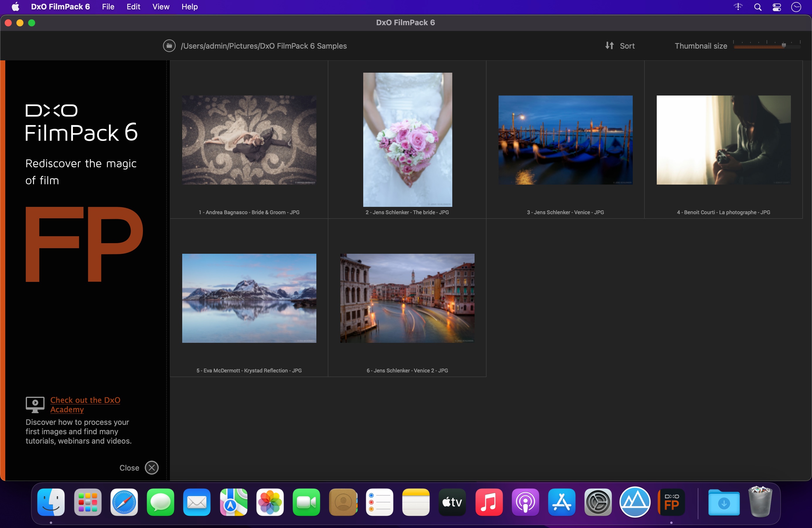Open Spotlight search in menu bar
The image size is (812, 528).
coord(758,7)
